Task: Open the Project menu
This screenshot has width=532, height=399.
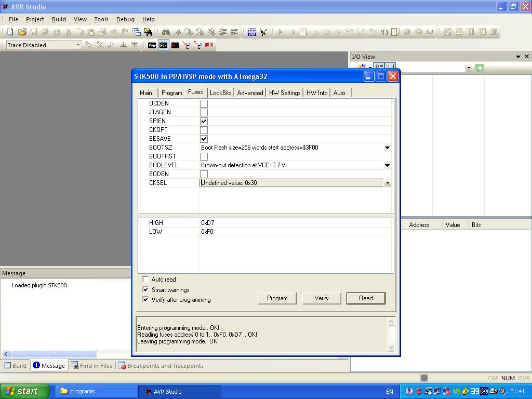Action: [35, 19]
